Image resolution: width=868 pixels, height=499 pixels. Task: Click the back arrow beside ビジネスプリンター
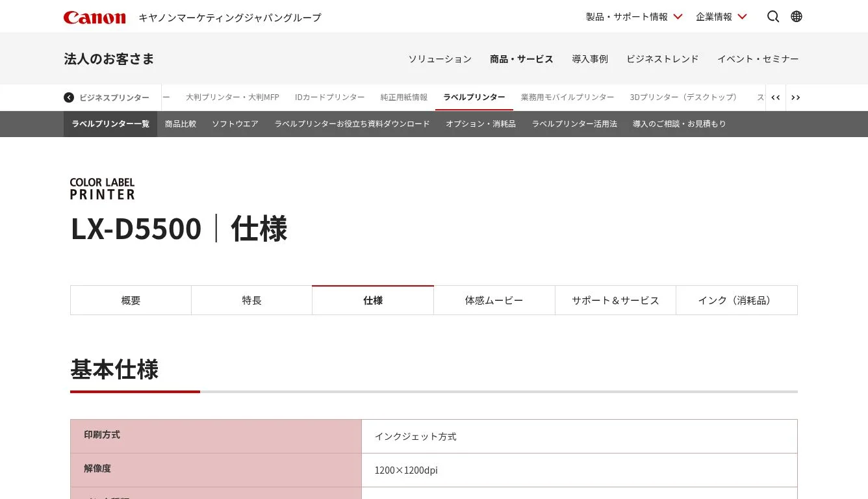tap(69, 97)
